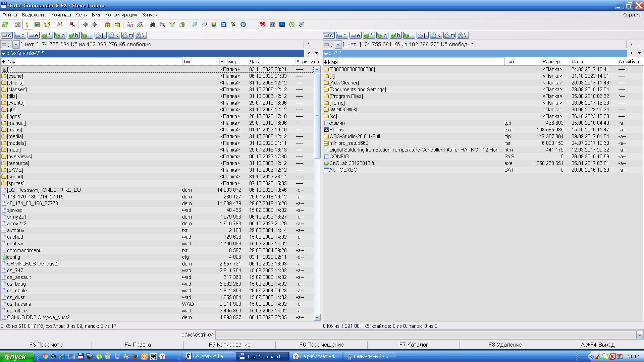
Task: Select drive f in left panel bar
Action: tap(47, 35)
